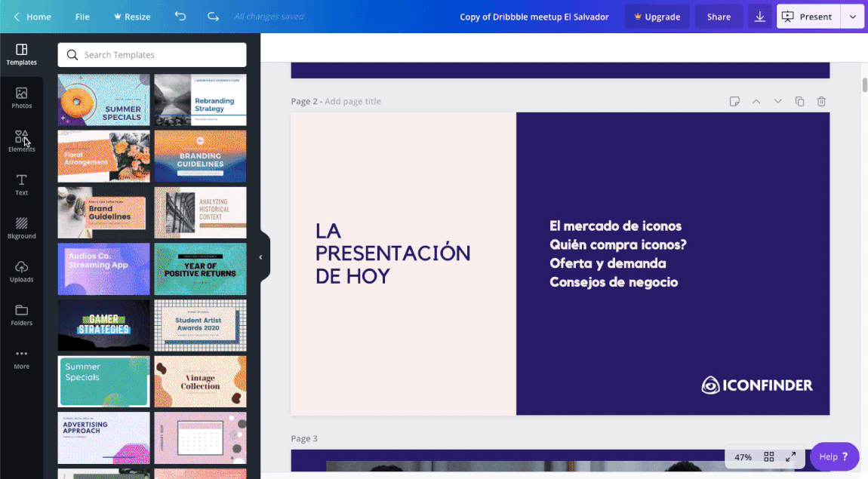
Task: Collapse the templates side panel
Action: 260,257
